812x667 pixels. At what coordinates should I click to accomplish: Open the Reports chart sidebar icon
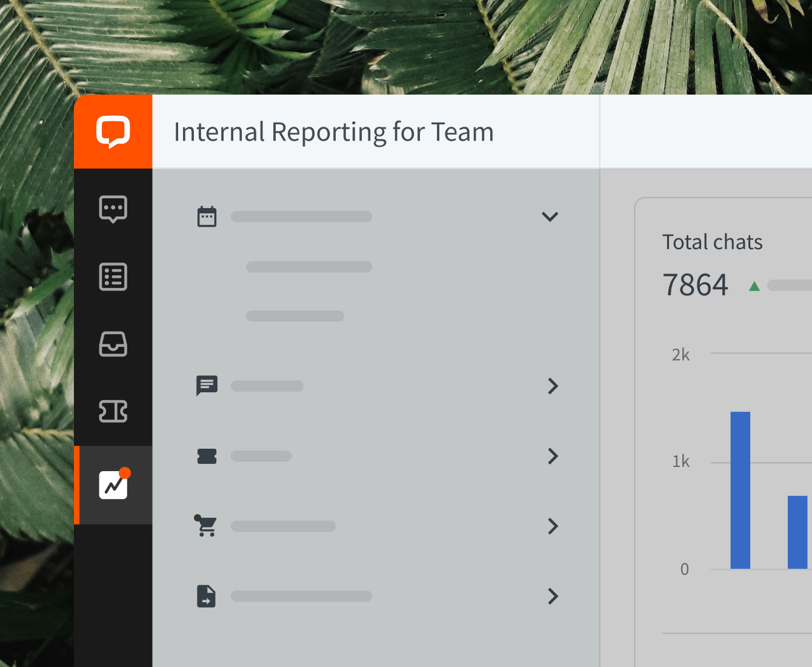click(113, 485)
